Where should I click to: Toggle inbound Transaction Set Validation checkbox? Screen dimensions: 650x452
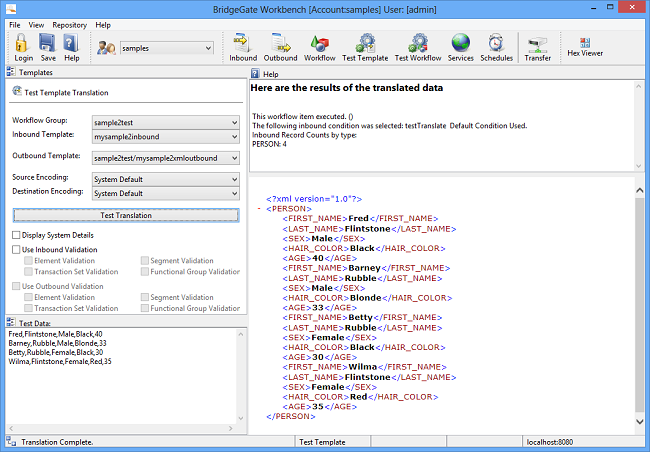[28, 272]
